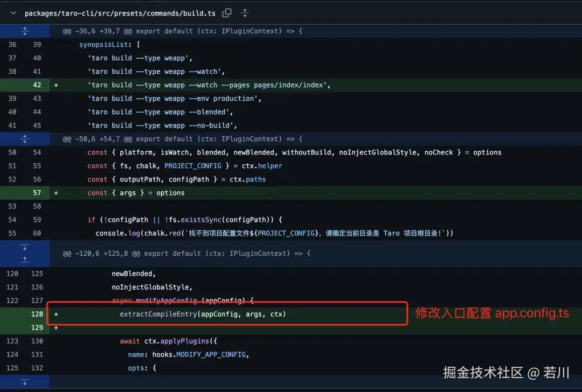Click 'taro build --type weapp --watch' line 41
The width and height of the screenshot is (582, 392).
point(156,72)
